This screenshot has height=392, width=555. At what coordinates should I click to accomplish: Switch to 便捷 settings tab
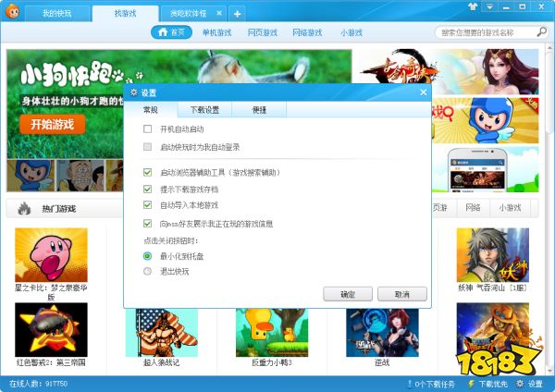[x=259, y=110]
